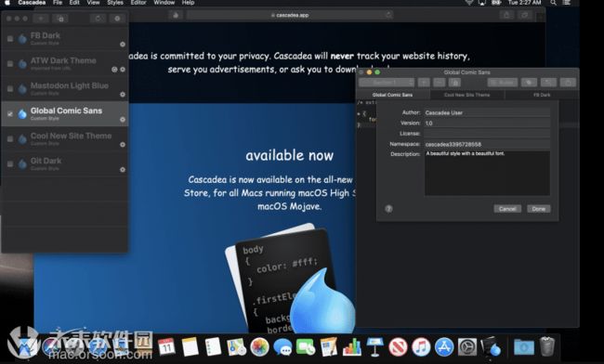Click the empty License field
604x364 pixels.
tap(487, 134)
